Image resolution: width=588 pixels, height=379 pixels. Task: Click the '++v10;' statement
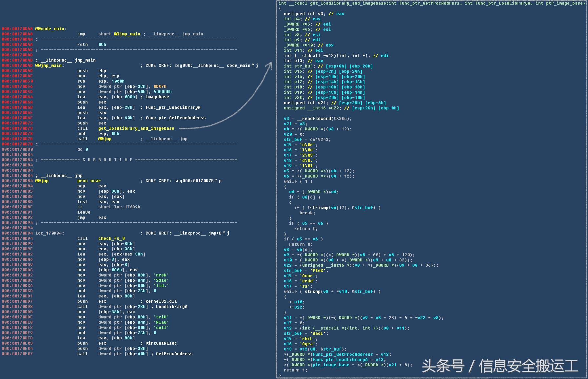point(297,302)
